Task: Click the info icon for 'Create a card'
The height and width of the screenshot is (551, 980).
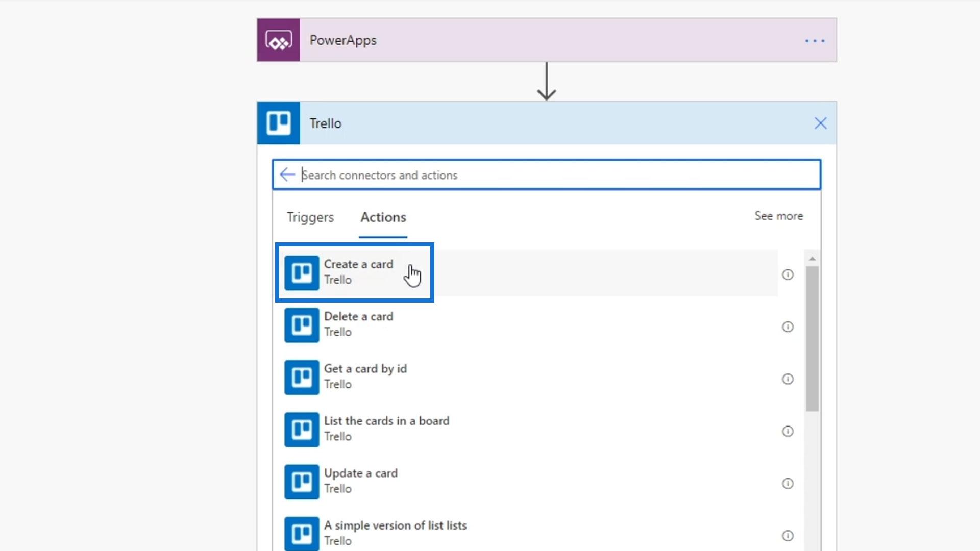Action: coord(787,274)
